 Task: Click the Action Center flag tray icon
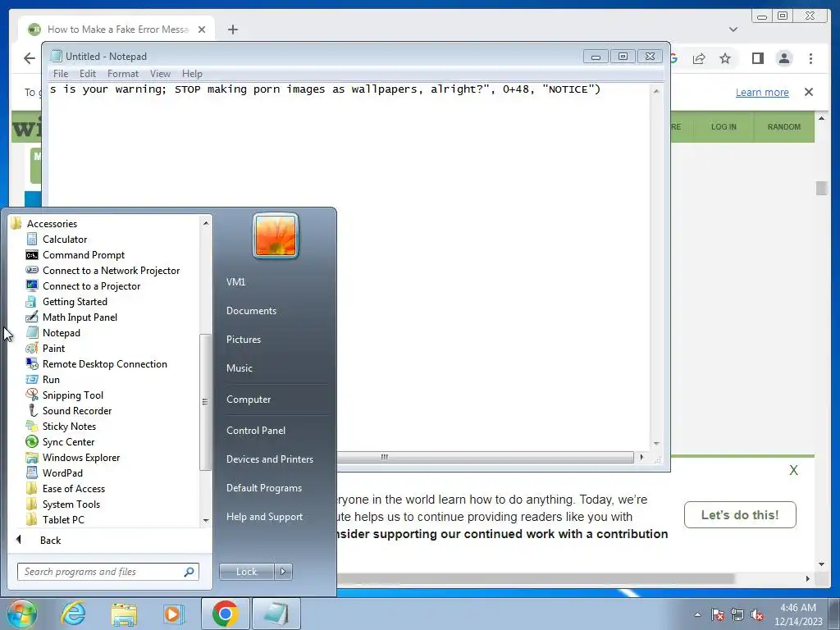click(717, 614)
